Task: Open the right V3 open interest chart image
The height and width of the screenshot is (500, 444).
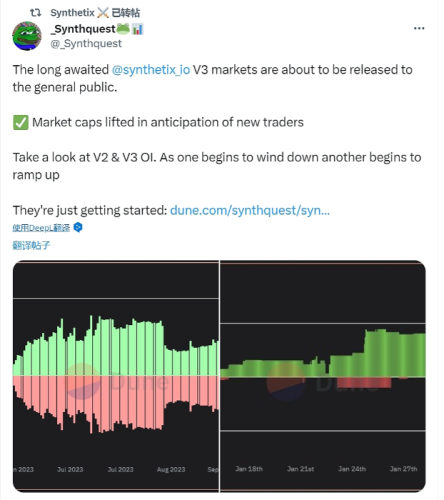Action: 323,376
